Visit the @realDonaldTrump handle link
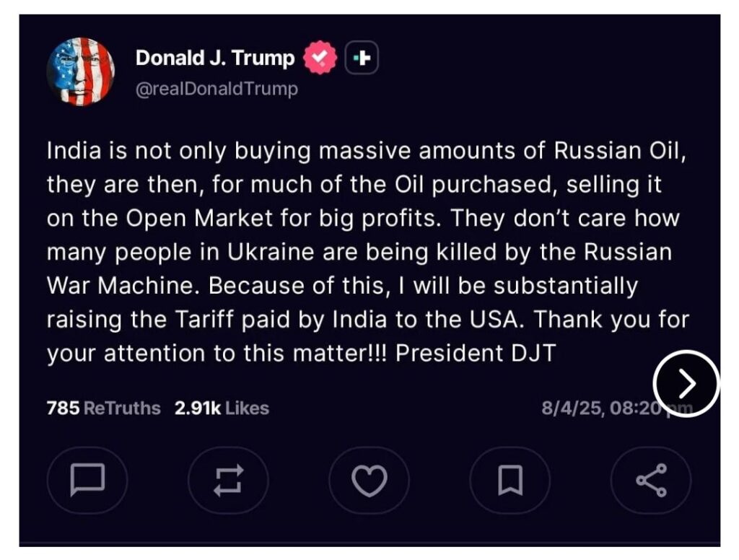The width and height of the screenshot is (739, 560). pos(217,89)
